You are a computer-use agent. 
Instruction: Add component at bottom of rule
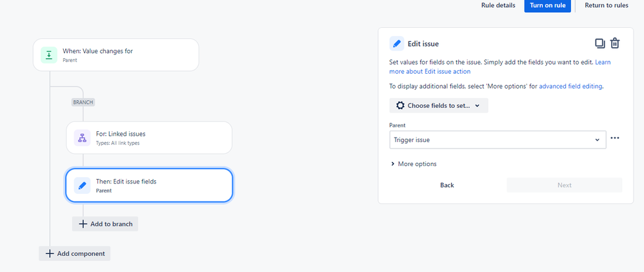75,253
